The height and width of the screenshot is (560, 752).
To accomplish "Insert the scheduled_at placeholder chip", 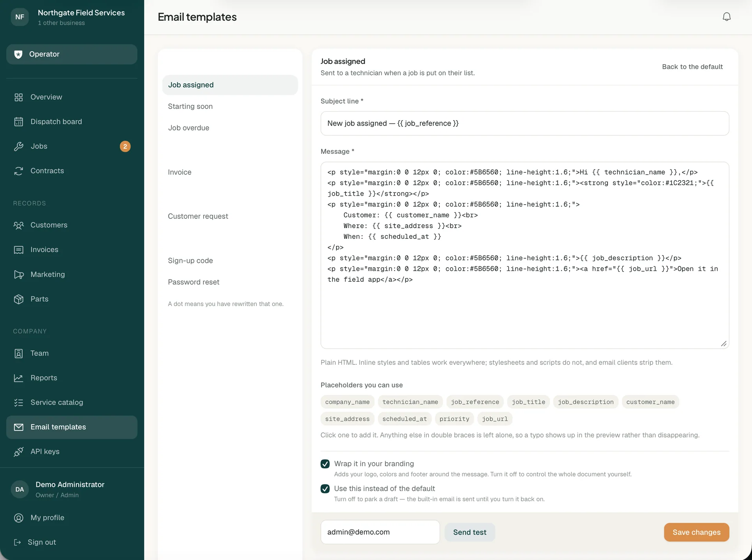I will coord(405,419).
